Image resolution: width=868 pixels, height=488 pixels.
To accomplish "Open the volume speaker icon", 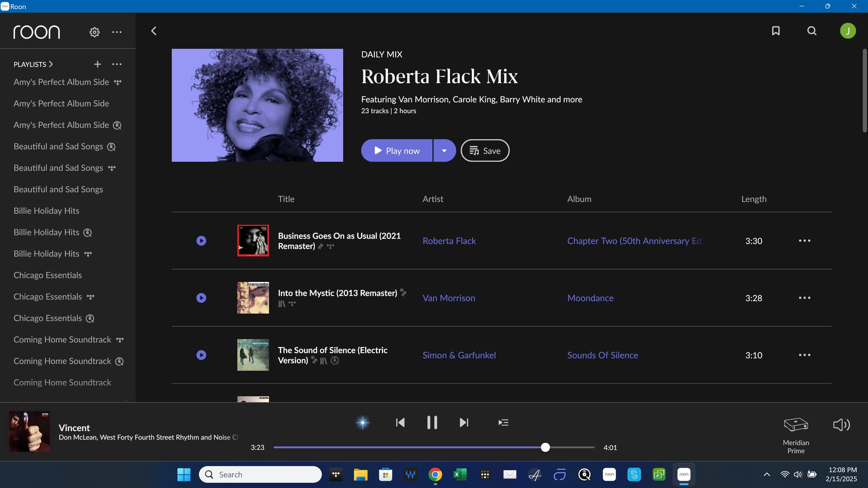I will (x=841, y=425).
